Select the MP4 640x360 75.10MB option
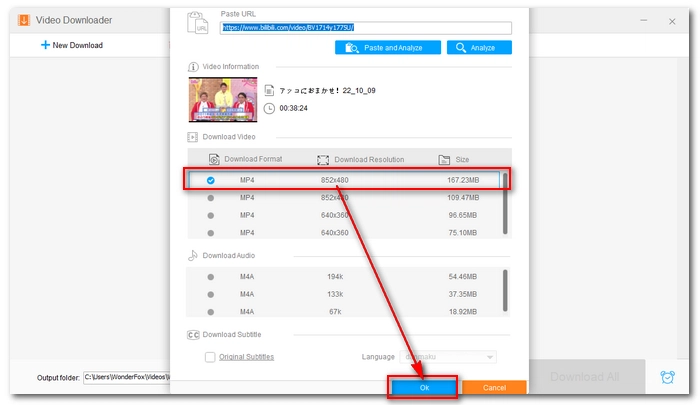 point(210,233)
